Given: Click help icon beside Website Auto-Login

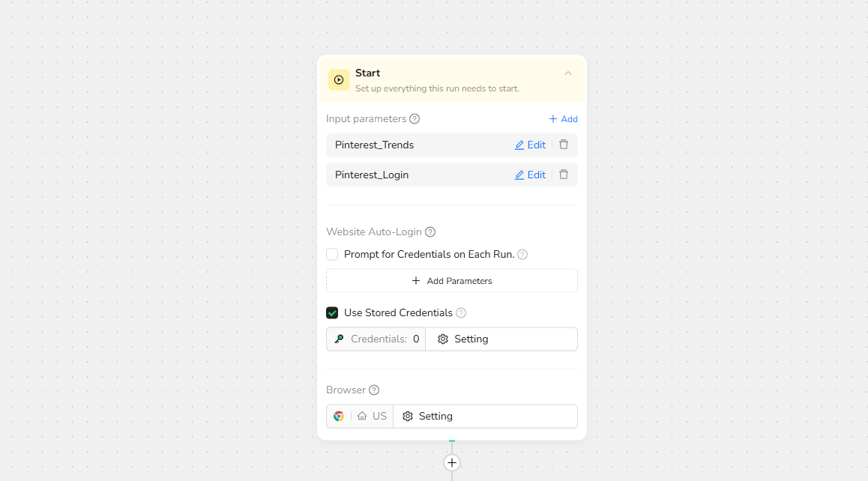Looking at the screenshot, I should click(x=430, y=232).
